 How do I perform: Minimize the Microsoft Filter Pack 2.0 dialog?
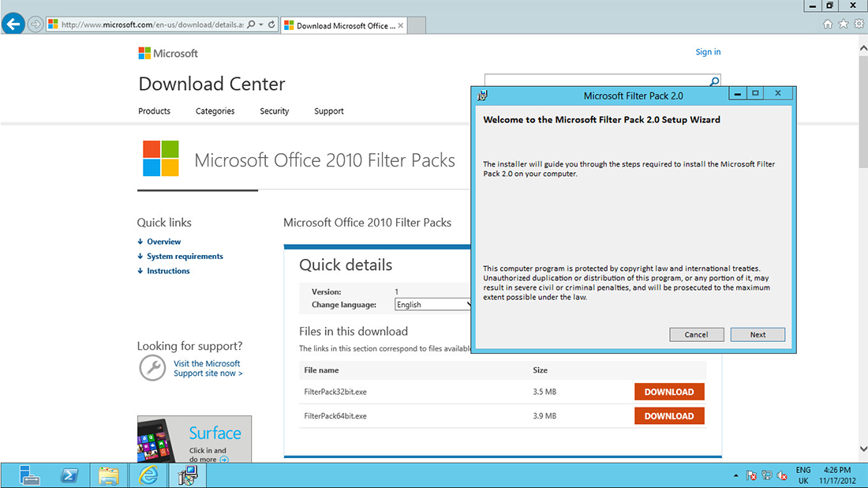[x=737, y=94]
